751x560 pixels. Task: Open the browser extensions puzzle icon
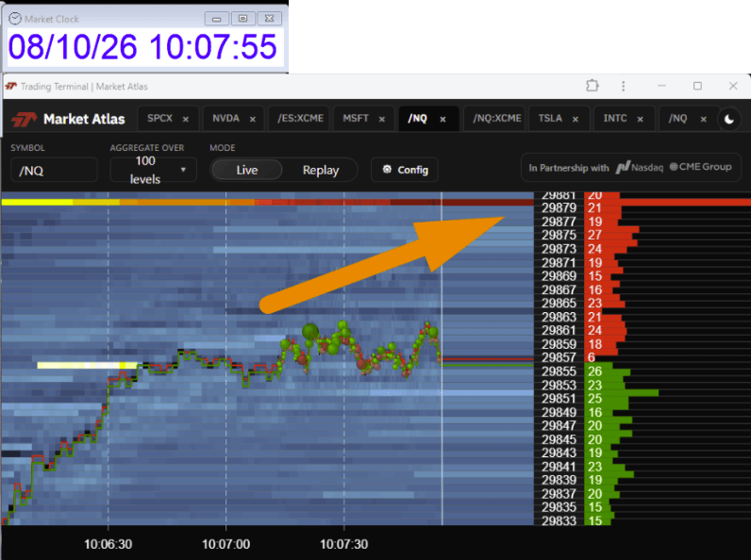click(592, 86)
